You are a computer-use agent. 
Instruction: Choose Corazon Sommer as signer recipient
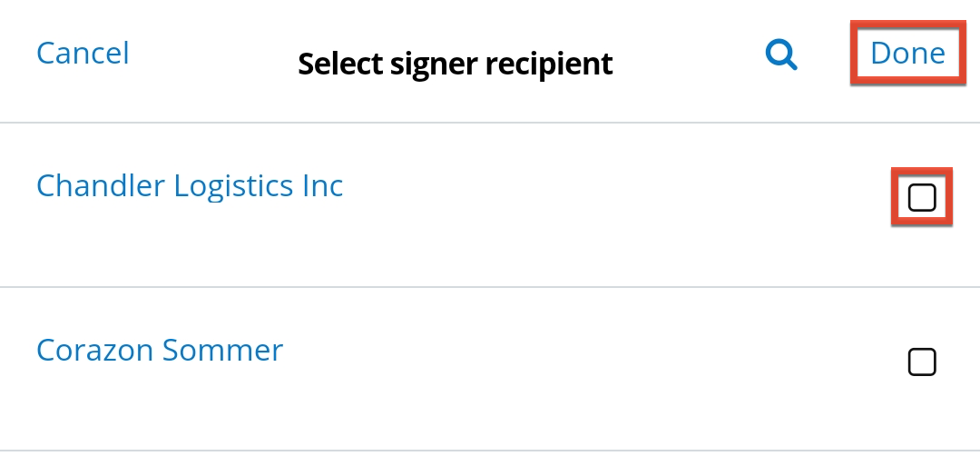(x=922, y=362)
